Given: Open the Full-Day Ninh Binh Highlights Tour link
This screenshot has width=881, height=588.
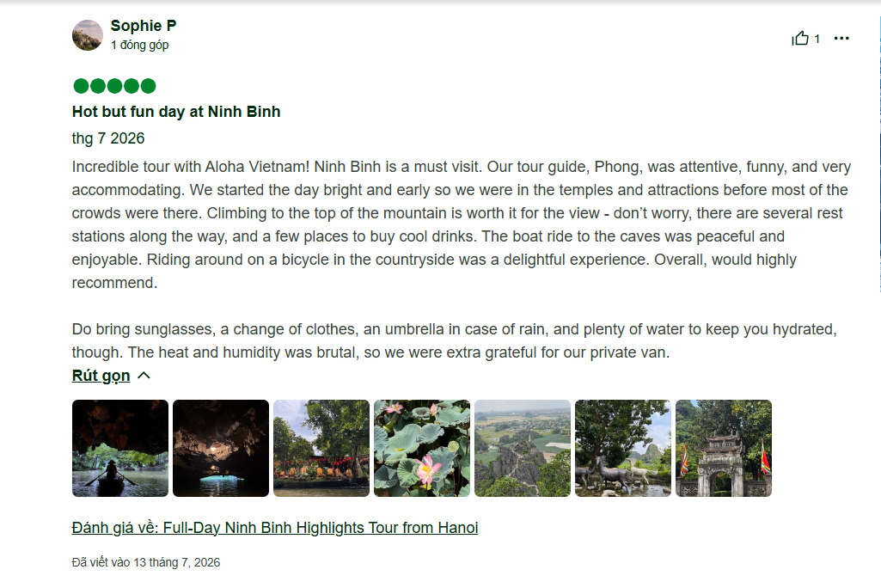Looking at the screenshot, I should (x=275, y=527).
